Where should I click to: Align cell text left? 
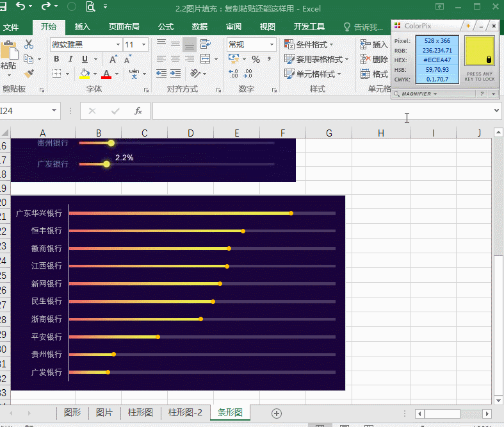click(x=161, y=59)
